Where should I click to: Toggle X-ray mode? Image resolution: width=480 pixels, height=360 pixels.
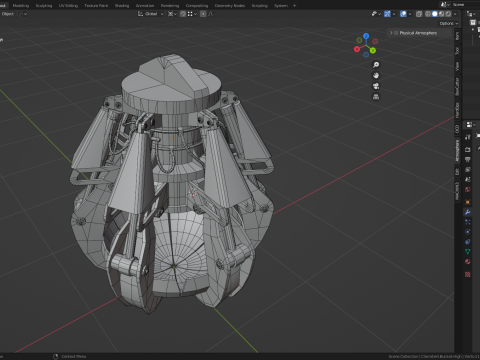coord(419,14)
